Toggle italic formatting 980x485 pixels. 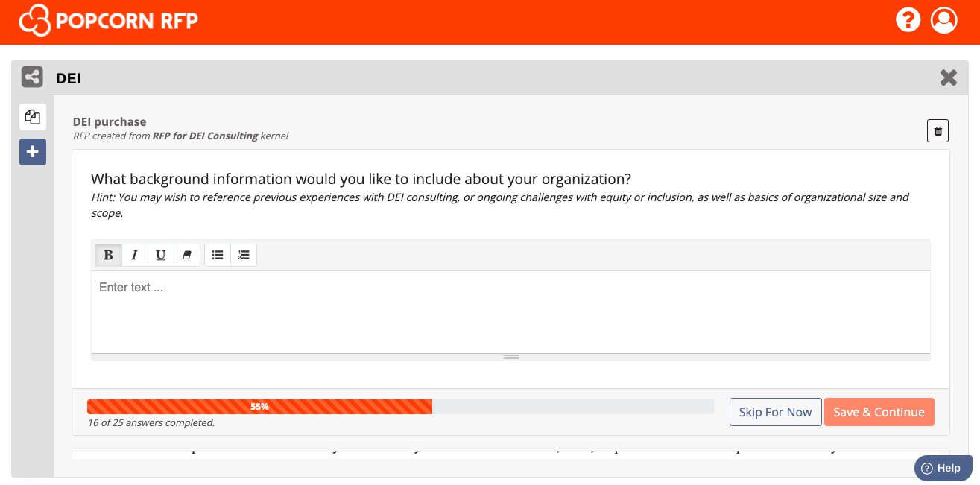[x=135, y=255]
